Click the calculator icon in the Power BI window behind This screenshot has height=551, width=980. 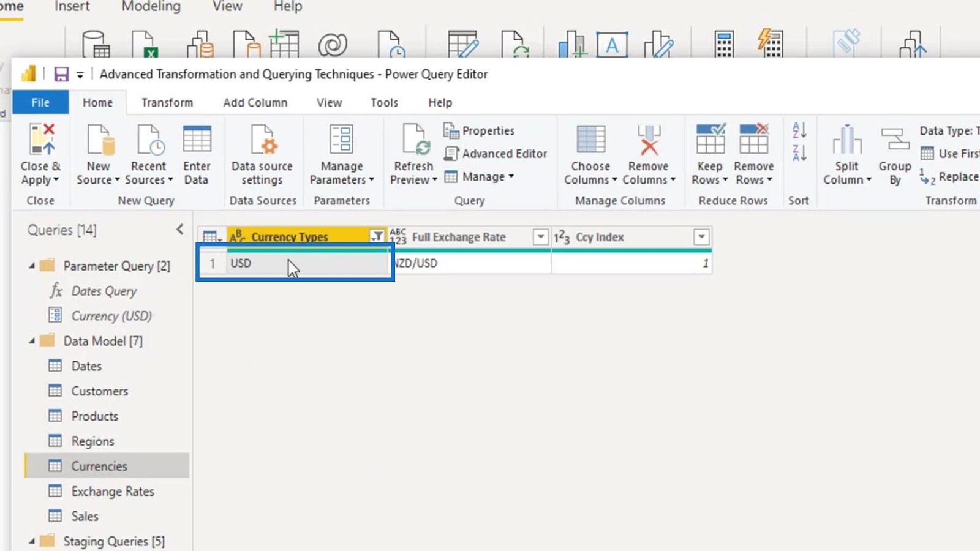724,44
